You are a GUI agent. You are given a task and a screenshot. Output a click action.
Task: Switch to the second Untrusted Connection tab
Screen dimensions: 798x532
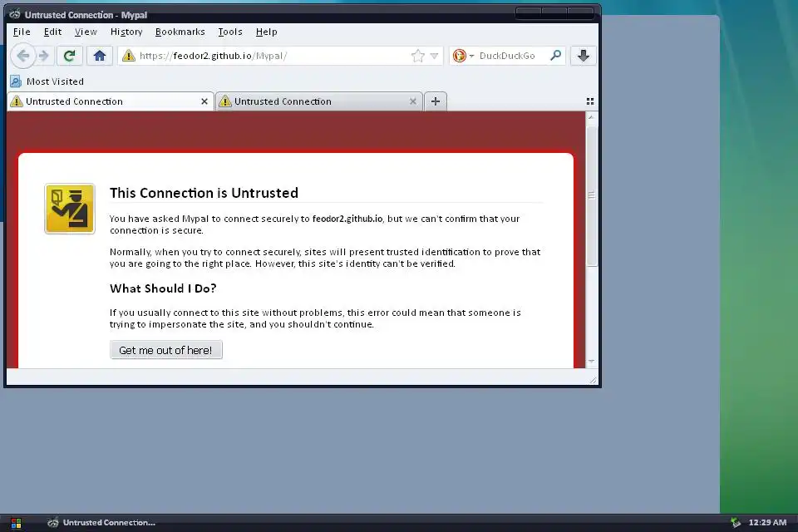coord(318,101)
